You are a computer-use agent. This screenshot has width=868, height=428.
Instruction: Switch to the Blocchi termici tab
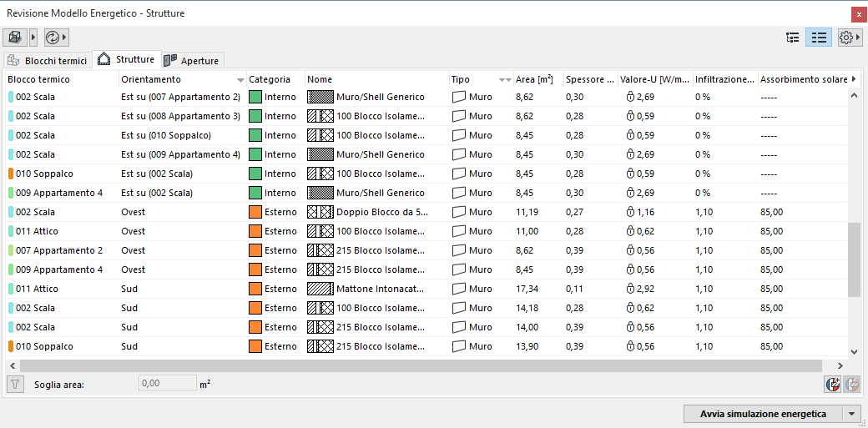click(48, 60)
